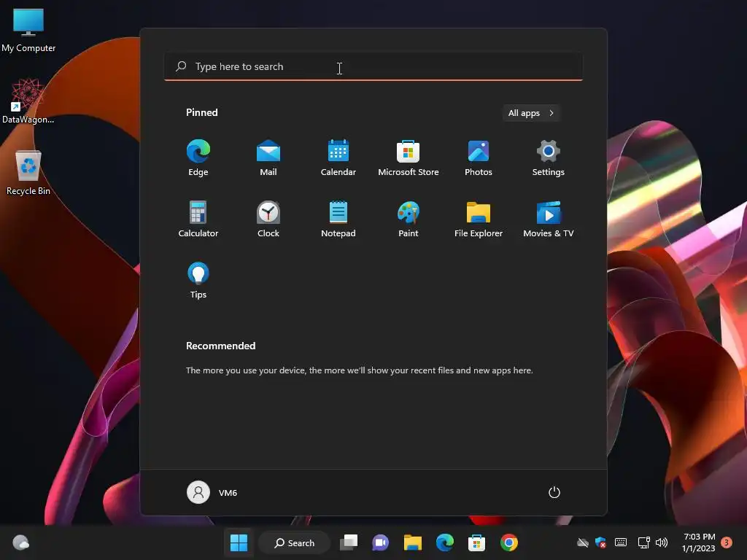Open Microsoft Store from the taskbar
The image size is (747, 560).
coord(476,542)
